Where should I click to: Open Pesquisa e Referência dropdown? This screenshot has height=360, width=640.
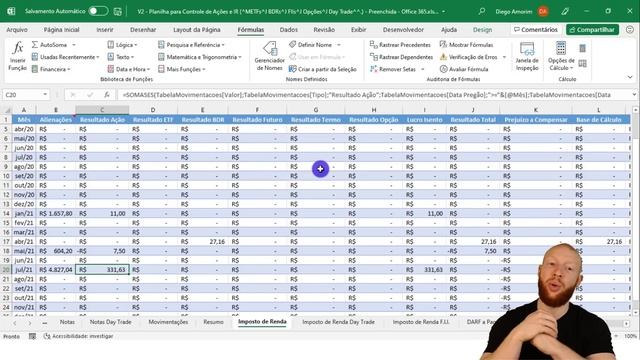click(191, 44)
